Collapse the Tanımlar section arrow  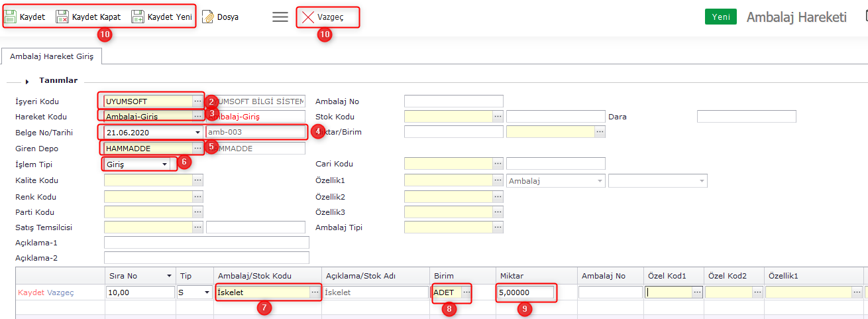coord(27,81)
